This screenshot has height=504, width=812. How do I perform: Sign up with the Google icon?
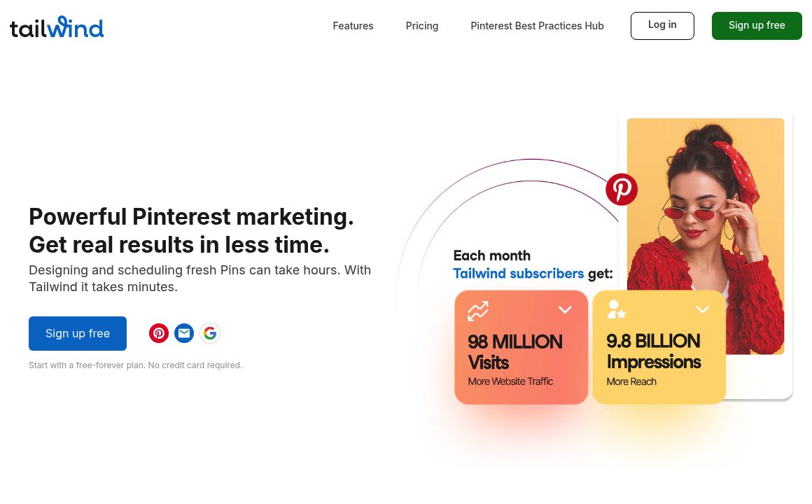(210, 333)
